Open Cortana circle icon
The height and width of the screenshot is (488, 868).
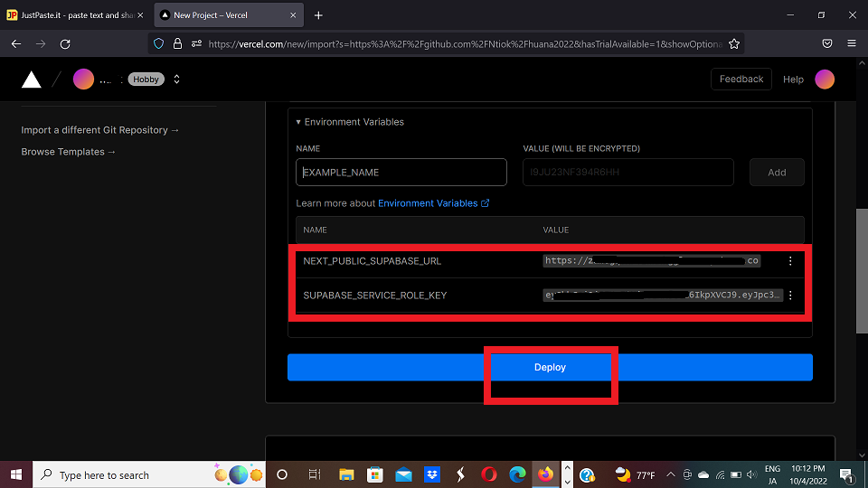tap(282, 474)
